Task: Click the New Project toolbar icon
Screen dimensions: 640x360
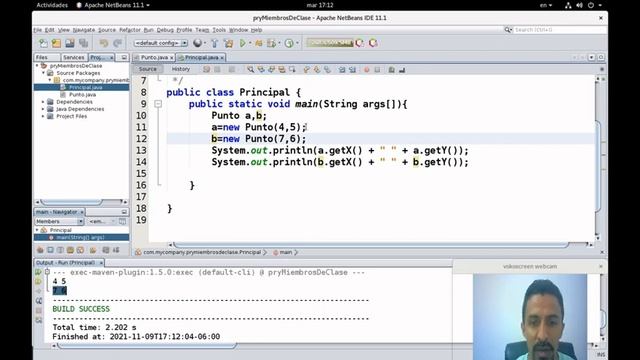Action: pyautogui.click(x=56, y=43)
